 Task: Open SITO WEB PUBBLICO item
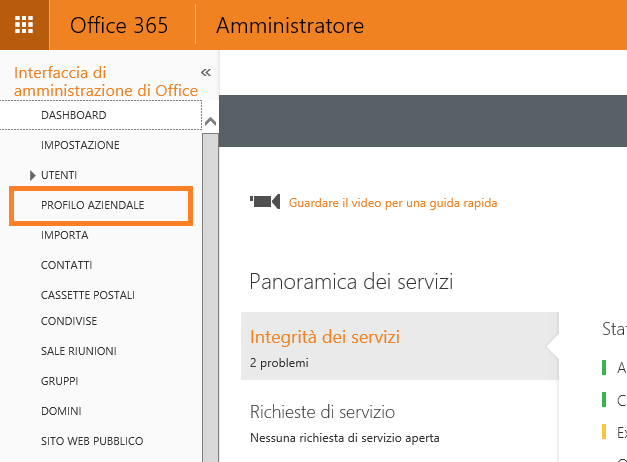point(92,441)
